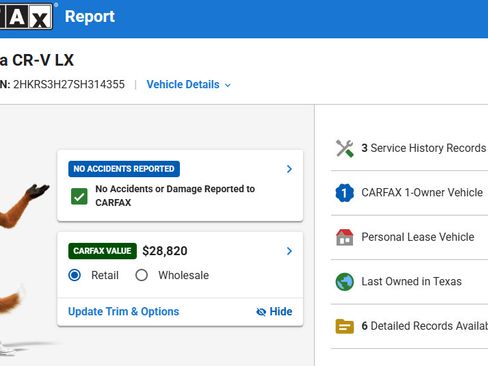Click the green checkmark no-accidents icon

pyautogui.click(x=79, y=196)
